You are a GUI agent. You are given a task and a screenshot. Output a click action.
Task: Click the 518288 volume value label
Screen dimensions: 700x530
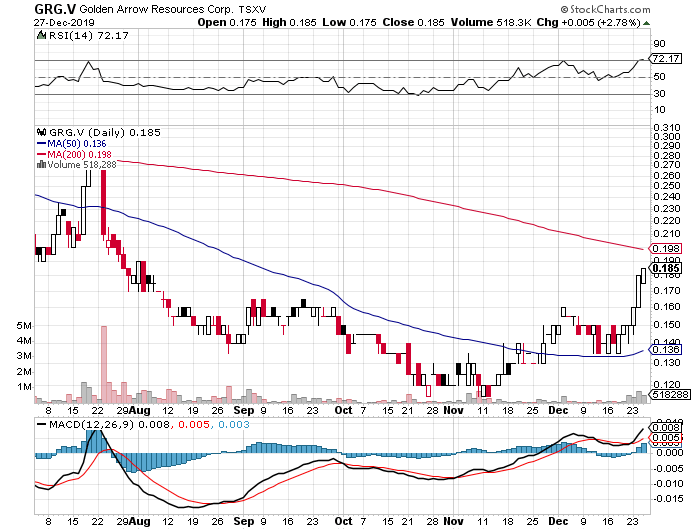tap(665, 396)
